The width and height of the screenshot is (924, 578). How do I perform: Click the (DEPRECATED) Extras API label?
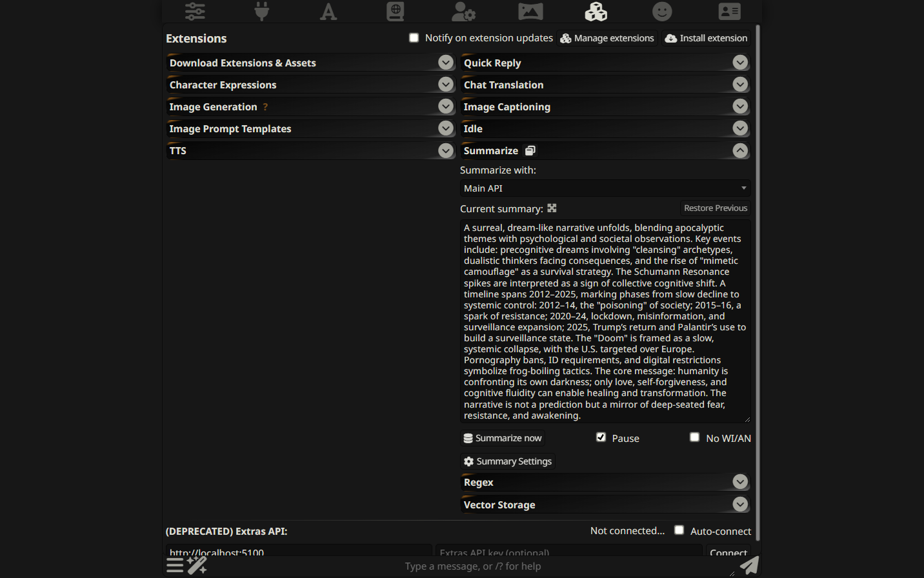coord(226,532)
